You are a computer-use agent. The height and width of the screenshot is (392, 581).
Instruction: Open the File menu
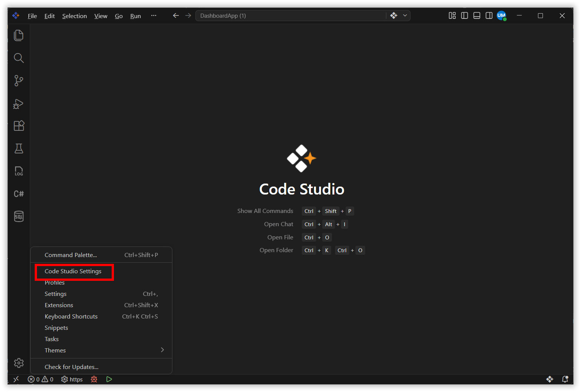point(32,16)
